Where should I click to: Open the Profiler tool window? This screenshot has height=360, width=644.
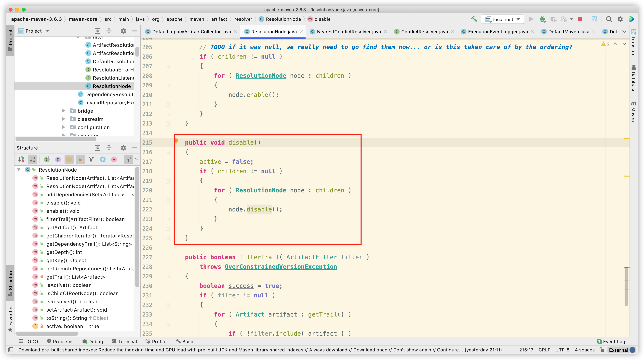coord(157,341)
